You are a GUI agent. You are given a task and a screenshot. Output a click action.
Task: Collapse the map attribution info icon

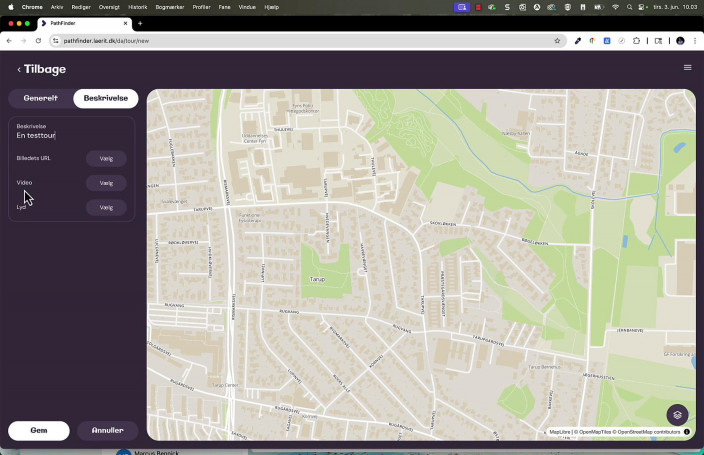pyautogui.click(x=687, y=432)
